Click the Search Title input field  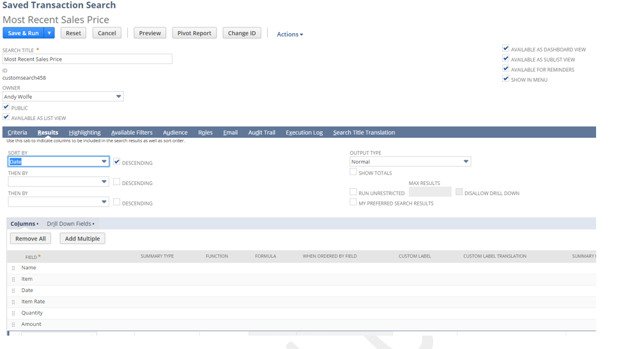pyautogui.click(x=87, y=59)
